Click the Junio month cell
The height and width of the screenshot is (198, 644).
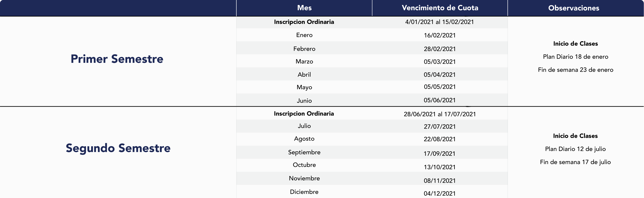[304, 100]
